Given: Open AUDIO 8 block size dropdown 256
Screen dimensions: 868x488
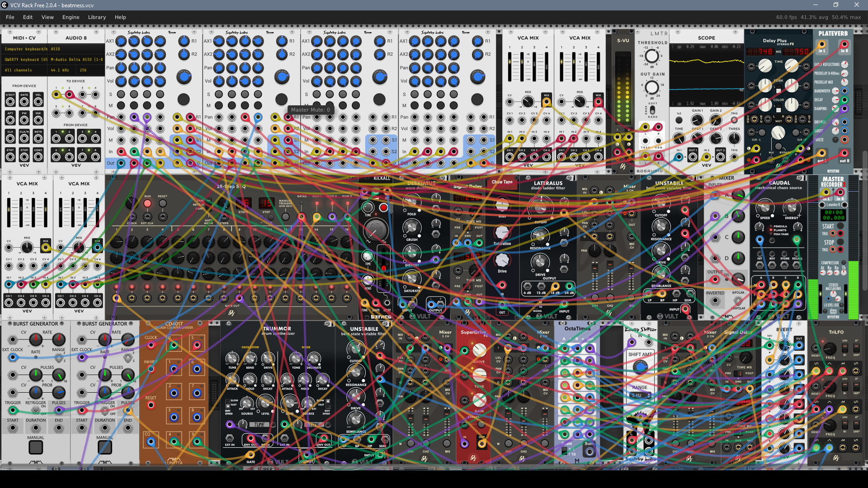Looking at the screenshot, I should click(x=91, y=70).
